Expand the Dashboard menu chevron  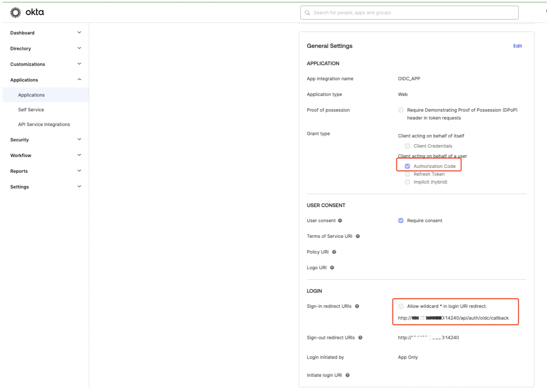coord(79,32)
